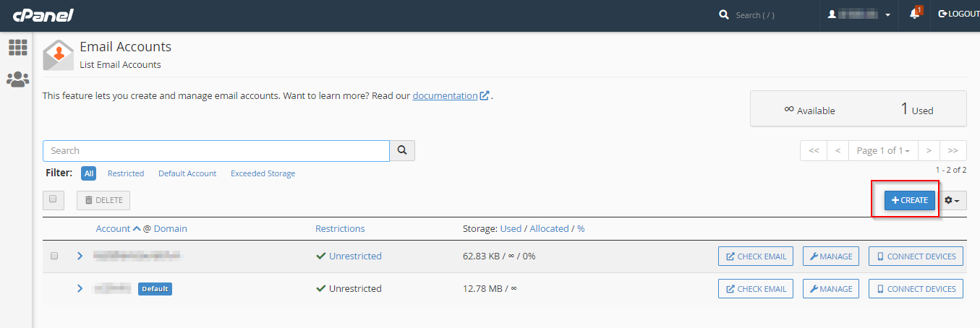
Task: Open User Manager sidebar icon
Action: pyautogui.click(x=17, y=79)
